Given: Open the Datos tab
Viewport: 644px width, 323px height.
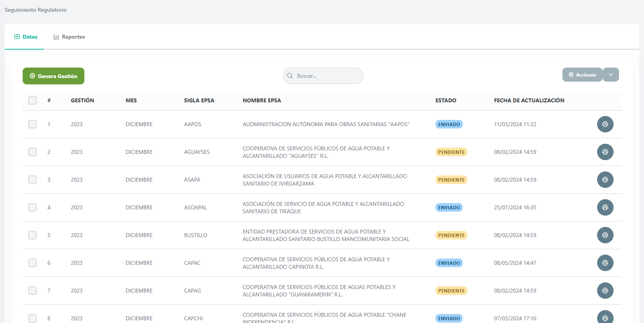Looking at the screenshot, I should [x=26, y=37].
